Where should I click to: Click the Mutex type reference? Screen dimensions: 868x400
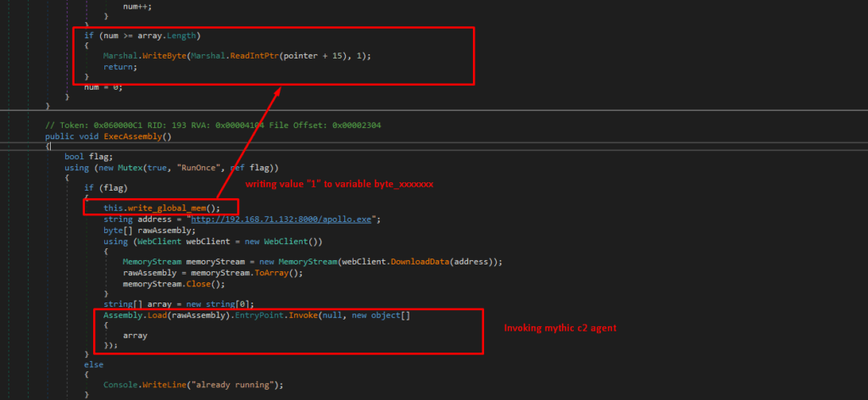coord(131,167)
